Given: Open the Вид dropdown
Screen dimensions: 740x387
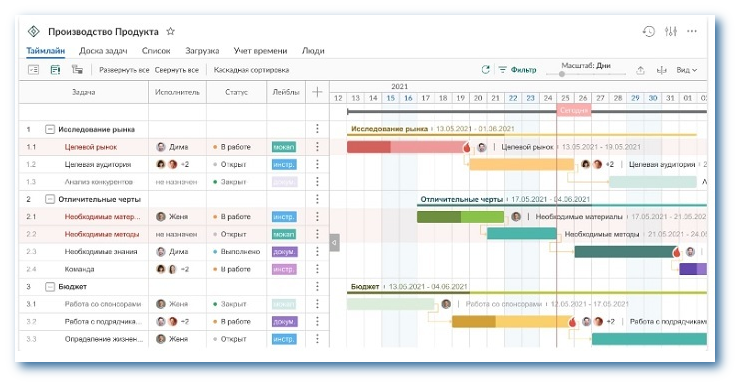Looking at the screenshot, I should [x=687, y=70].
